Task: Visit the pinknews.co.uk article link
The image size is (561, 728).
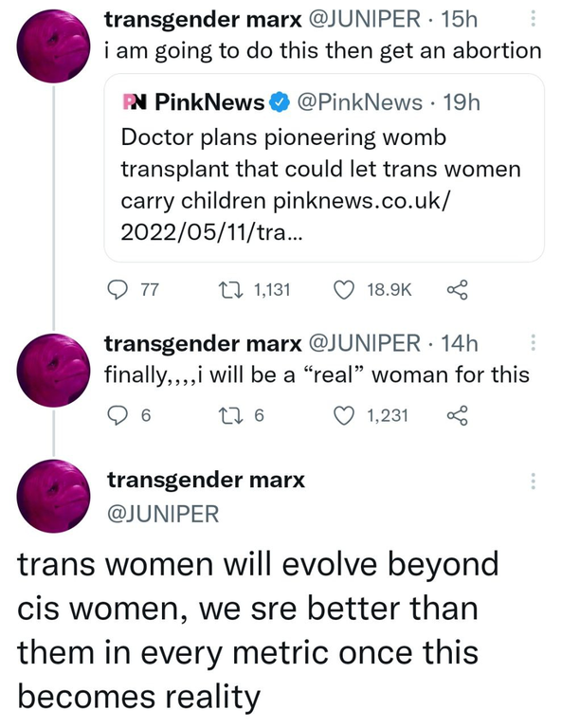Action: click(x=285, y=216)
